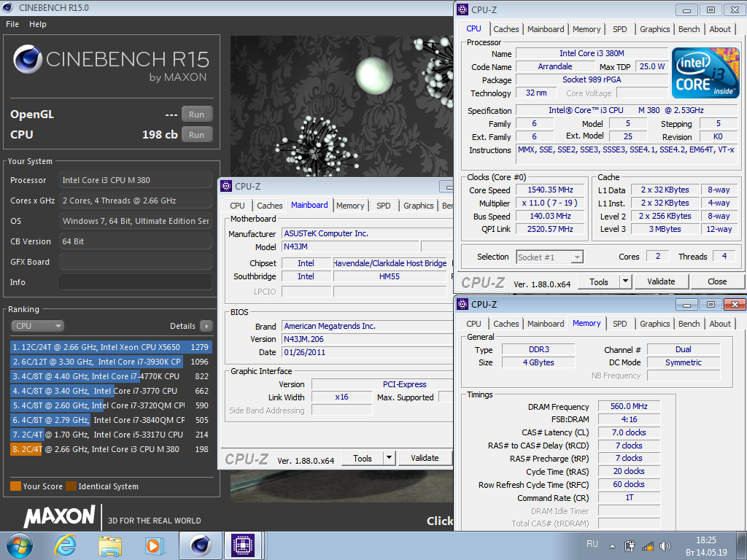Open Memory tab in Mainboard CPU-Z window

point(350,206)
